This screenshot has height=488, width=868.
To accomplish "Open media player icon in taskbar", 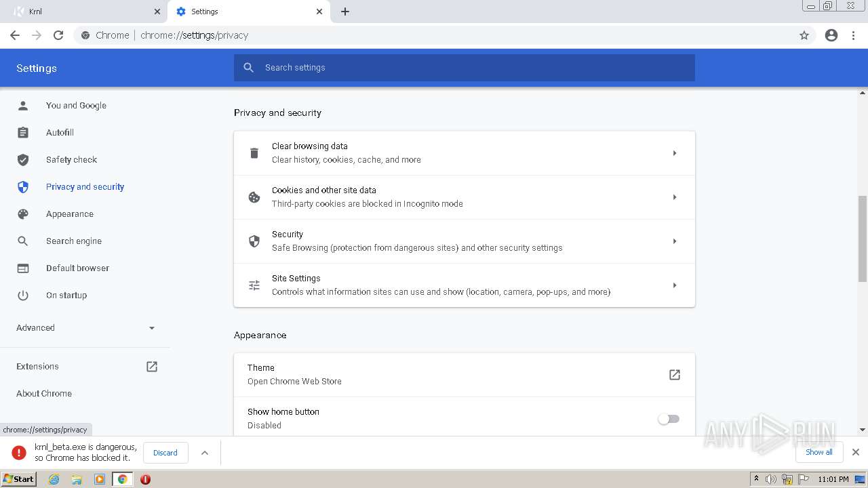I will point(100,479).
